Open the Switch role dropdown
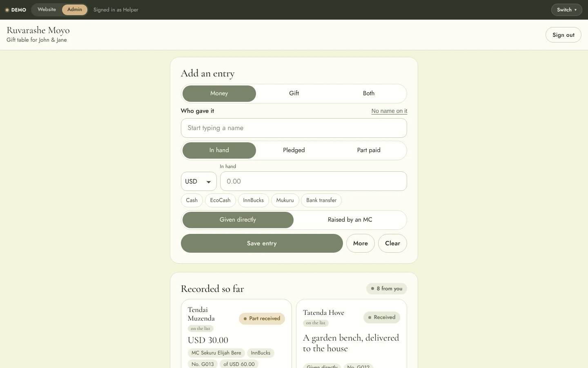Image resolution: width=588 pixels, height=368 pixels. click(566, 10)
